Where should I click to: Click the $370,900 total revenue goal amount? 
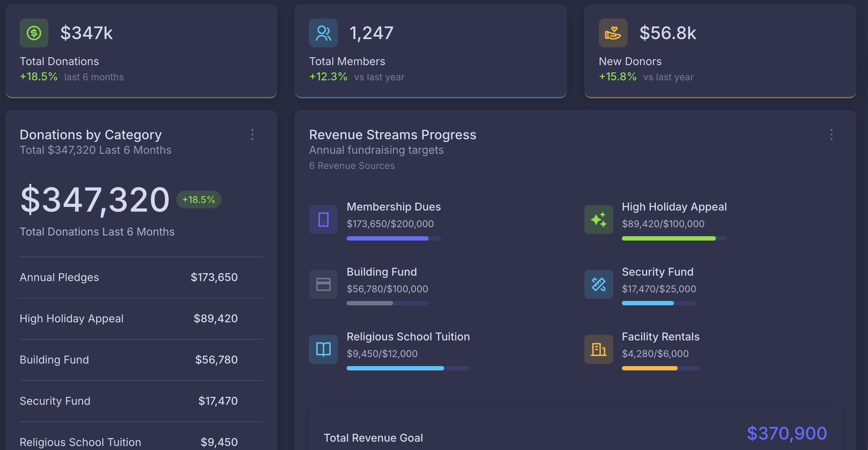(787, 433)
